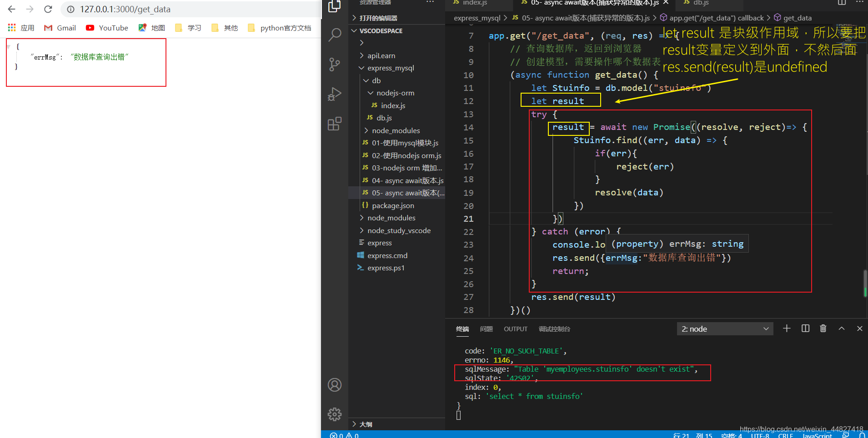Kill terminal with trash icon
Viewport: 868px width, 438px height.
tap(823, 328)
